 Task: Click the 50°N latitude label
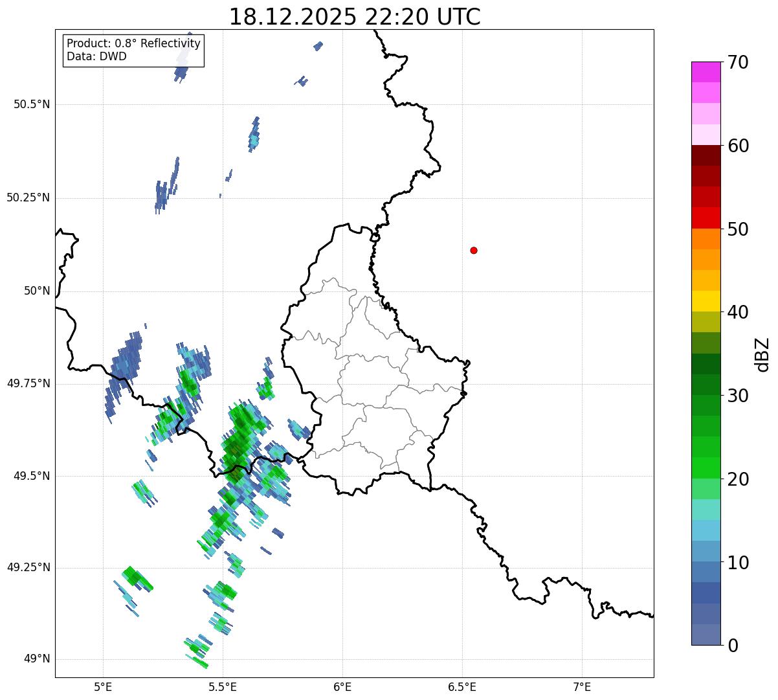click(37, 291)
